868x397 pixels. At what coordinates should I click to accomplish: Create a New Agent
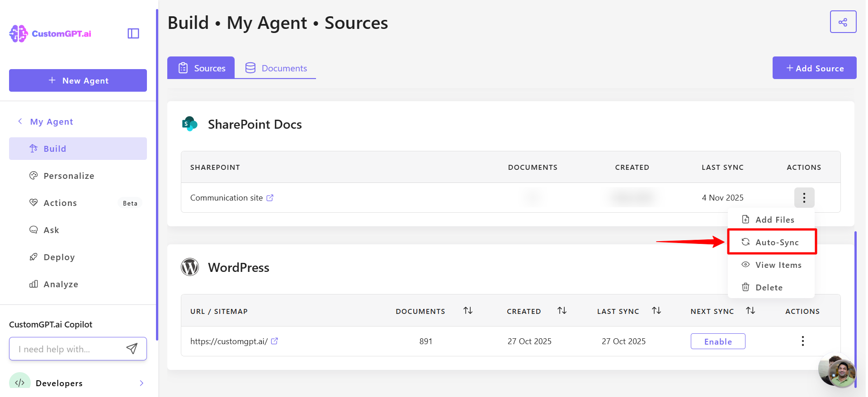(x=78, y=80)
